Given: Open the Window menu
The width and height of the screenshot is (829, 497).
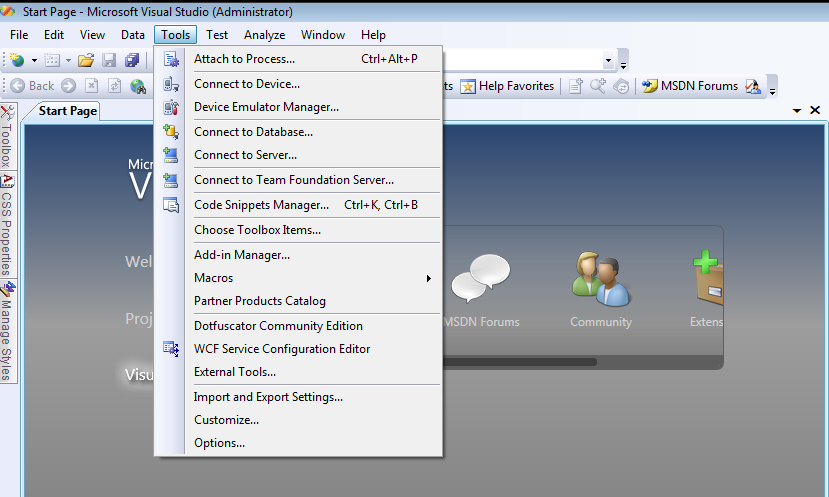Looking at the screenshot, I should pos(323,35).
